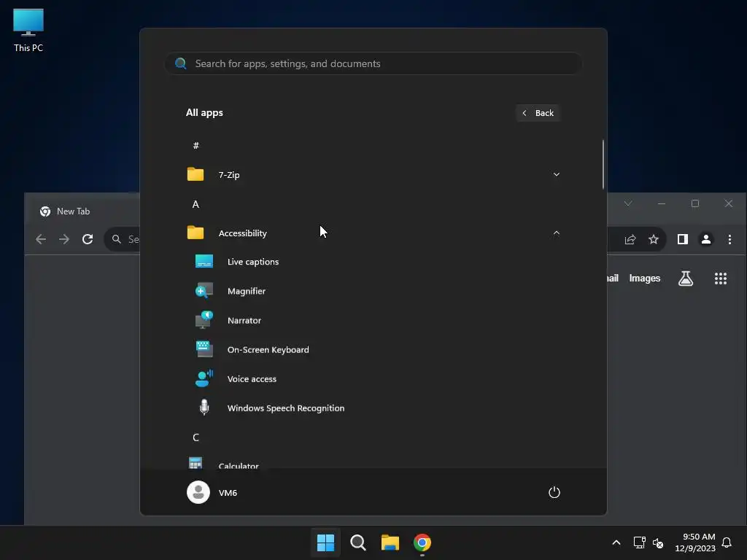
Task: Click the Windows Start taskbar button
Action: point(326,542)
